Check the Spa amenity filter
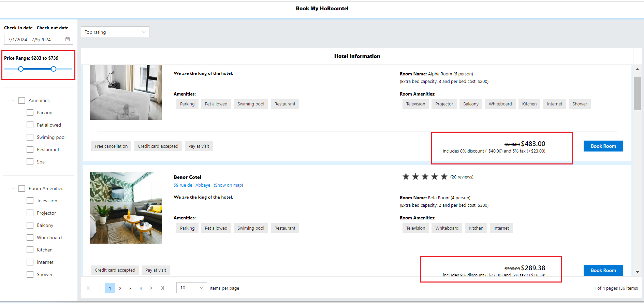The height and width of the screenshot is (303, 644). [30, 162]
